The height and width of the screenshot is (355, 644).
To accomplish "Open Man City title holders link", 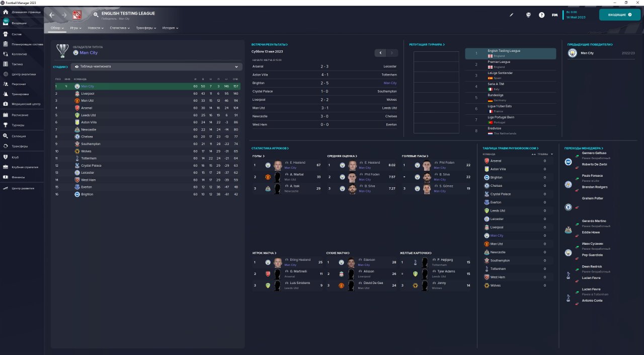I will click(x=89, y=53).
